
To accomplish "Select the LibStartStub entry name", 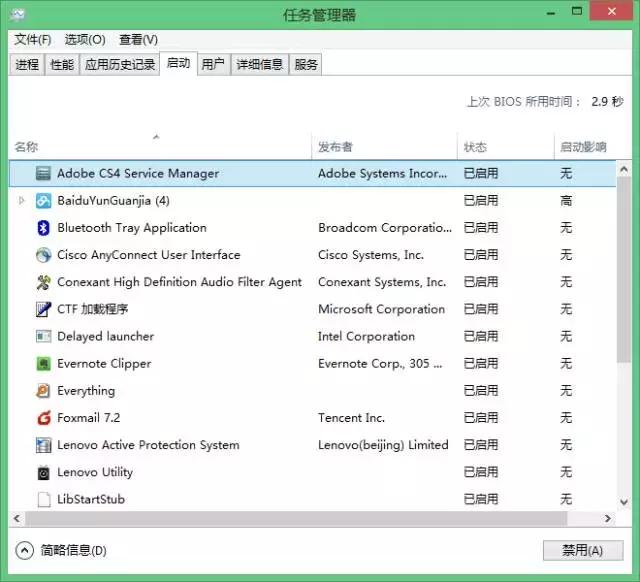I will (91, 499).
